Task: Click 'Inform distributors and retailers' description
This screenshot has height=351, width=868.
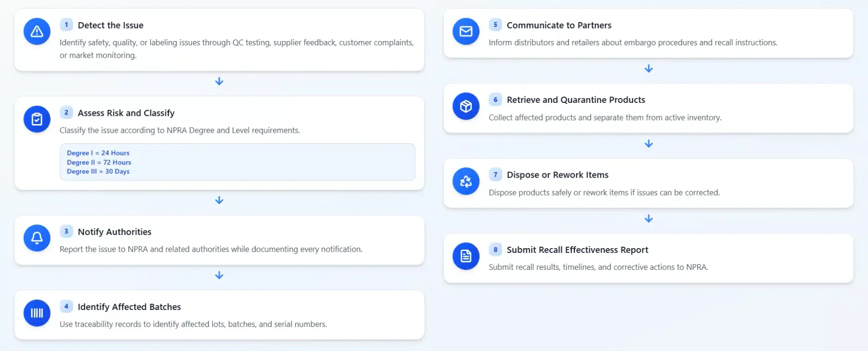Action: coord(633,42)
